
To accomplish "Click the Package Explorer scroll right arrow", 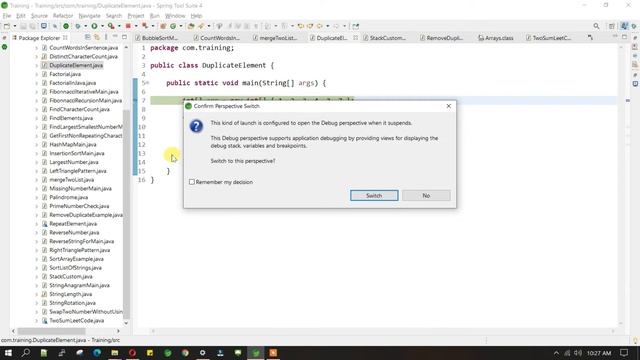I will (118, 331).
